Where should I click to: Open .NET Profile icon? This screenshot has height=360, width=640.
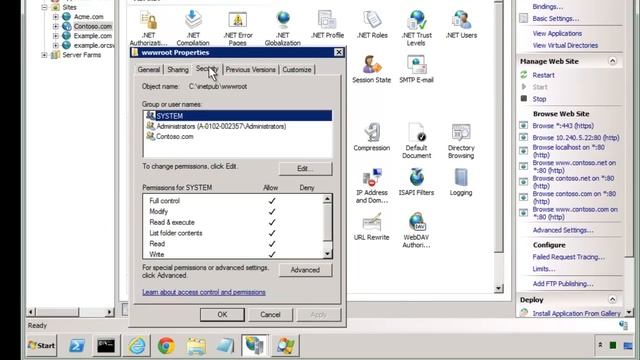(x=327, y=24)
